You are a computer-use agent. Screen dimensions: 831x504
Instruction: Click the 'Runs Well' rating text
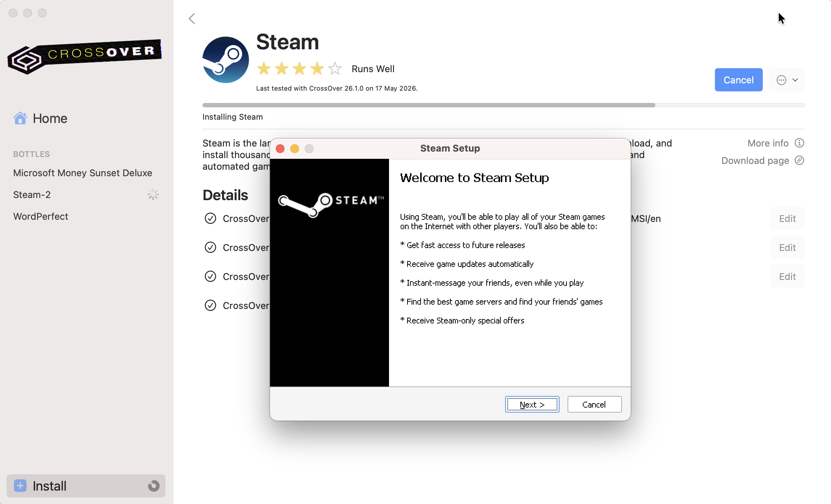373,69
